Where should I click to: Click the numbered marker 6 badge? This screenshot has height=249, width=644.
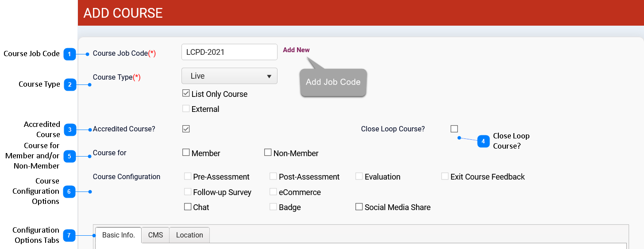pyautogui.click(x=69, y=192)
